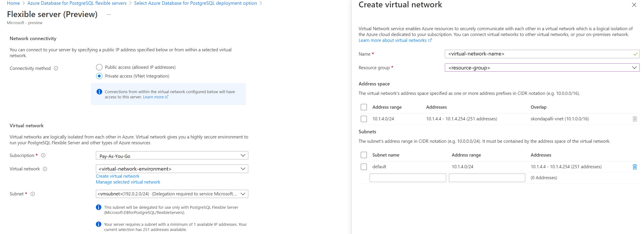Delete the 10.1.4.0/24 address range row
644x234 pixels.
point(635,119)
